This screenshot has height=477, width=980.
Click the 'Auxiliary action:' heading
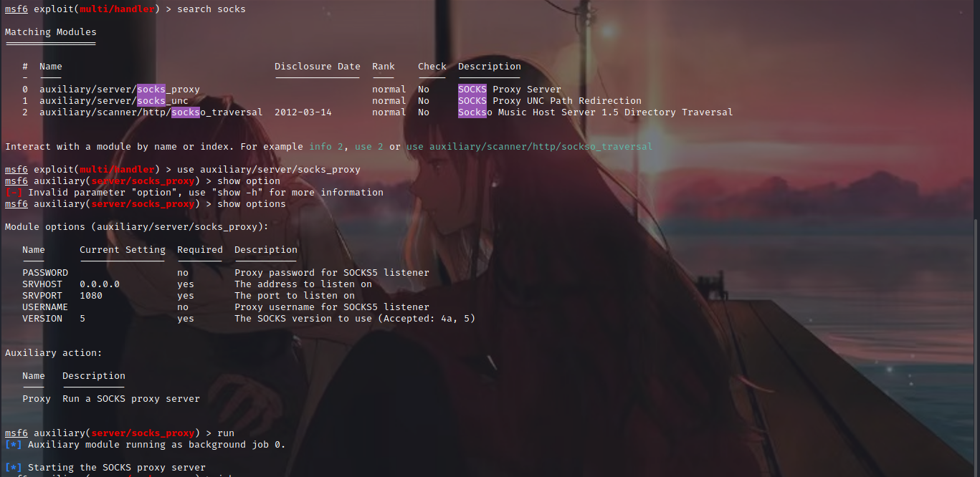click(54, 353)
